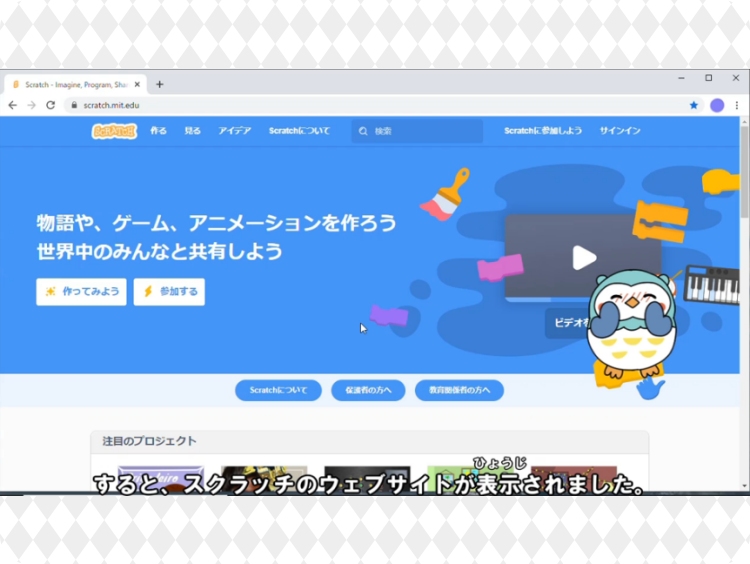This screenshot has height=564, width=750.
Task: Maximize the Chrome window
Action: [708, 78]
